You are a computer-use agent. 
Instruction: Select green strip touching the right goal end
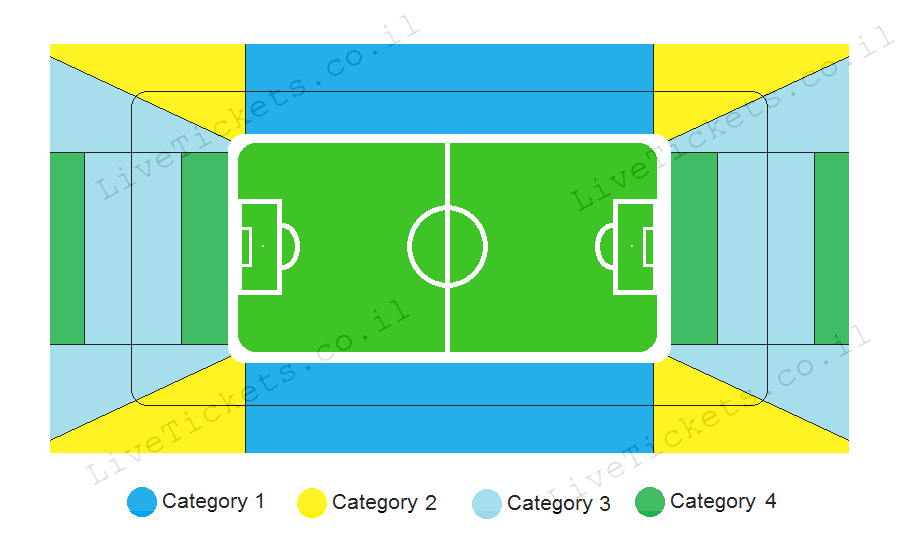coord(694,249)
